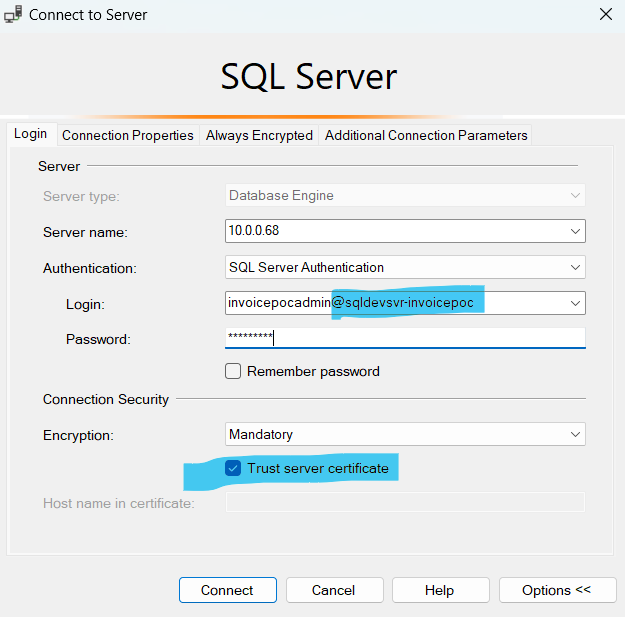Open the Connection Properties tab
This screenshot has height=617, width=625.
[x=128, y=136]
